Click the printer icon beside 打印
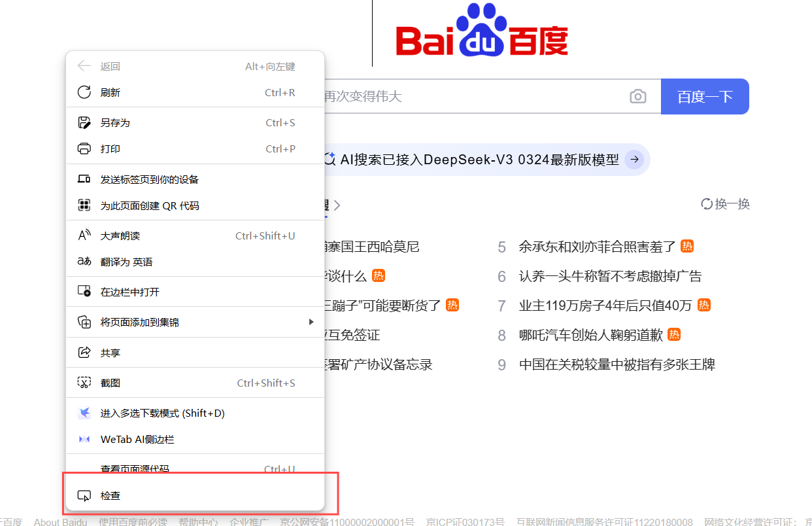Image resolution: width=812 pixels, height=526 pixels. click(x=84, y=149)
